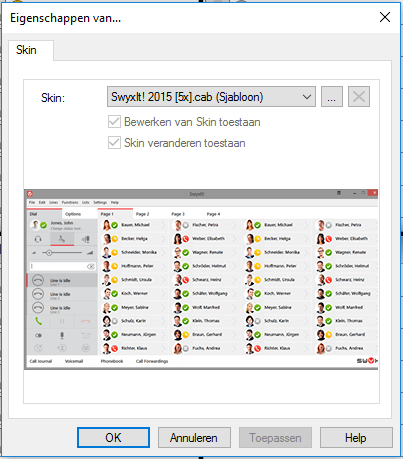Click 'Phonebook' in the skin preview
Screen dimensions: 403x459
[112, 361]
